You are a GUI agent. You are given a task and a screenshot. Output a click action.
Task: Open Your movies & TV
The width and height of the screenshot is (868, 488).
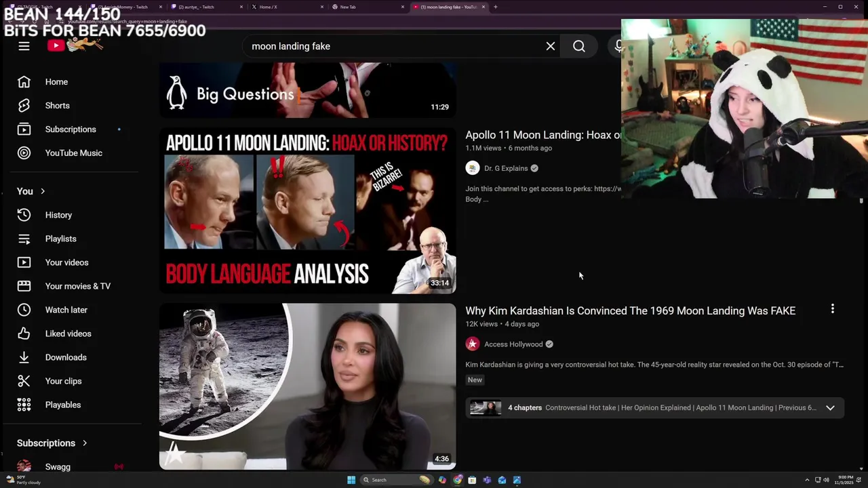[71, 286]
